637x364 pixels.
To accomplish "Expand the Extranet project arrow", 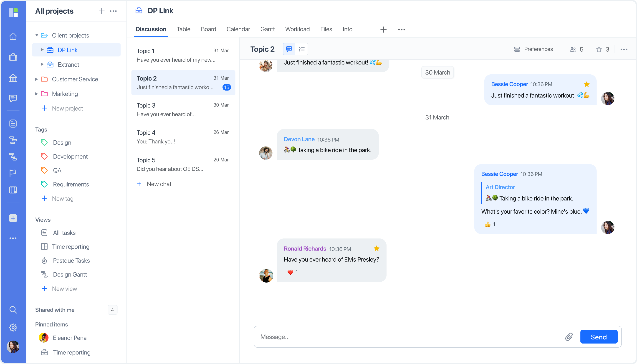I will tap(42, 65).
